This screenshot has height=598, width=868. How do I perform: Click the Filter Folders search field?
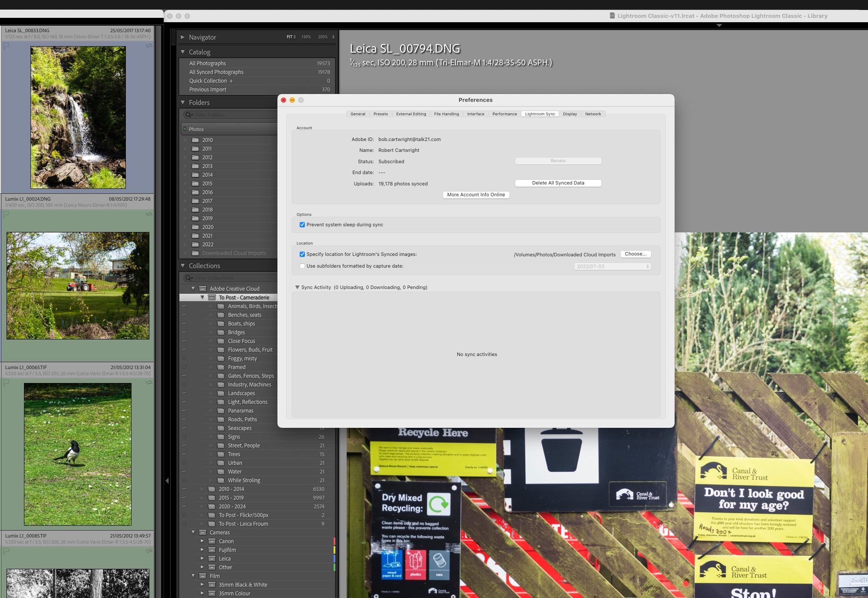(230, 115)
